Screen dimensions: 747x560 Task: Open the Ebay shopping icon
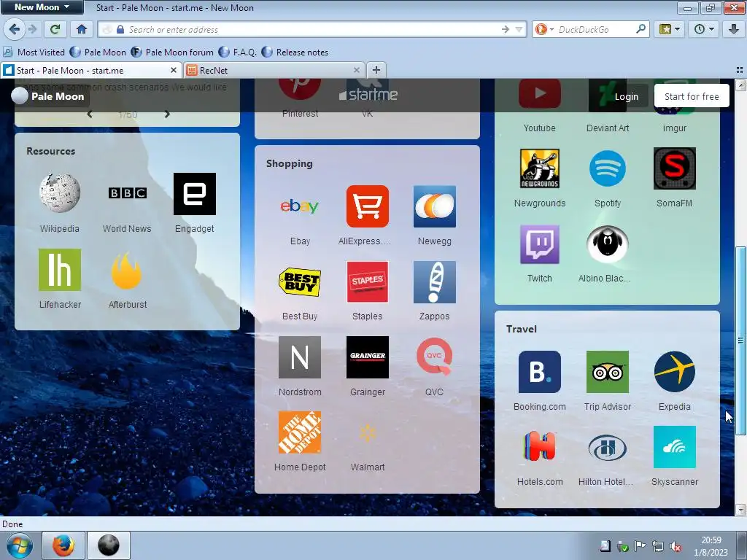(300, 206)
